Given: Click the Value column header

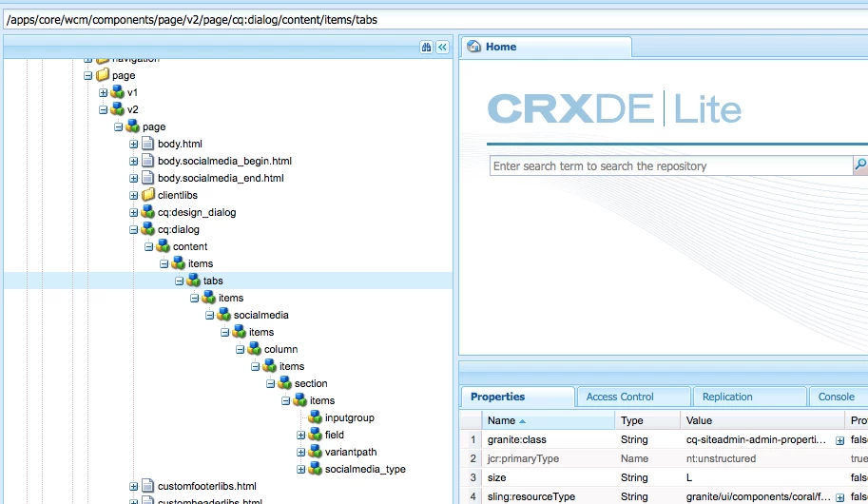Looking at the screenshot, I should coord(762,420).
